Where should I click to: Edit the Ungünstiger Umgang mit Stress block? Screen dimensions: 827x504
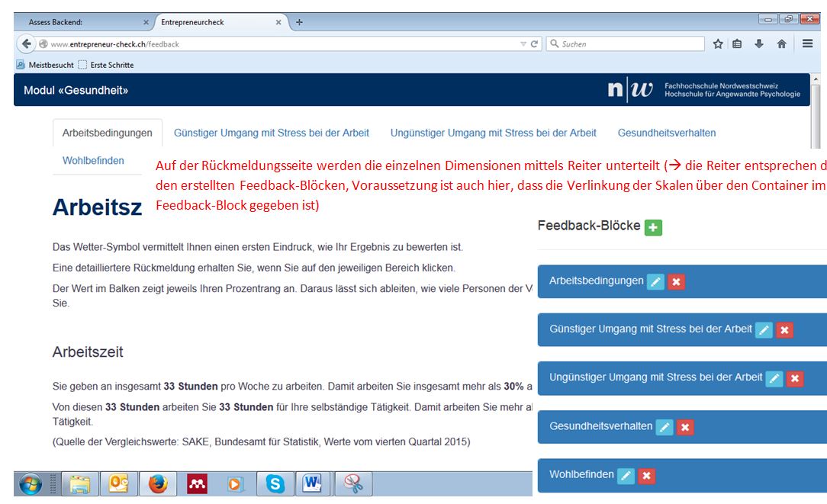(774, 378)
